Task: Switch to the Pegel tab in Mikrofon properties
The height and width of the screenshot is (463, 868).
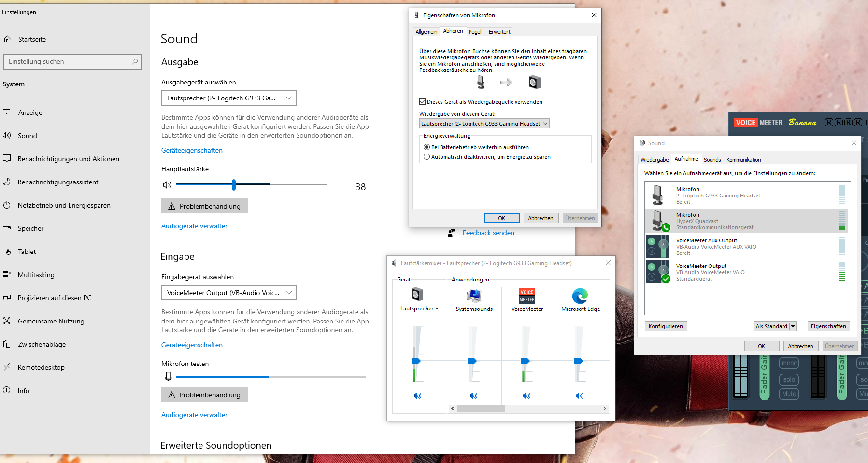Action: coord(475,32)
